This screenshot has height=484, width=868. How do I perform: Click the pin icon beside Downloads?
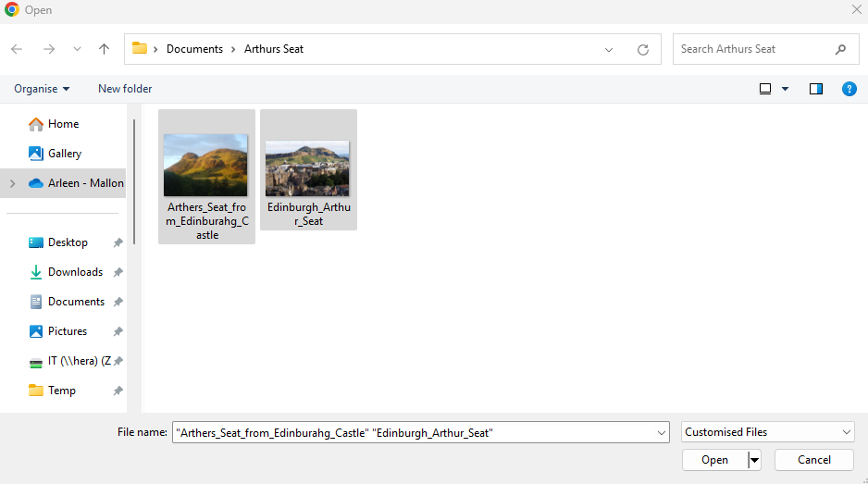(x=118, y=272)
